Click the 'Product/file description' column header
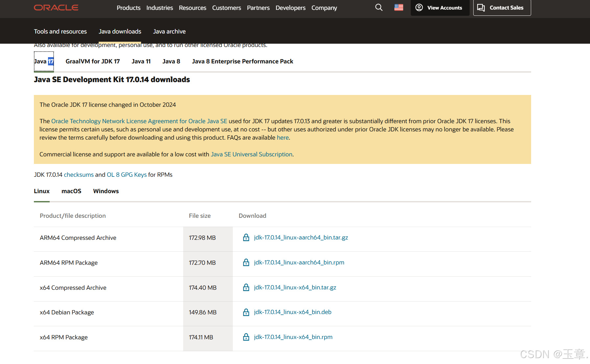The width and height of the screenshot is (590, 364). point(73,216)
